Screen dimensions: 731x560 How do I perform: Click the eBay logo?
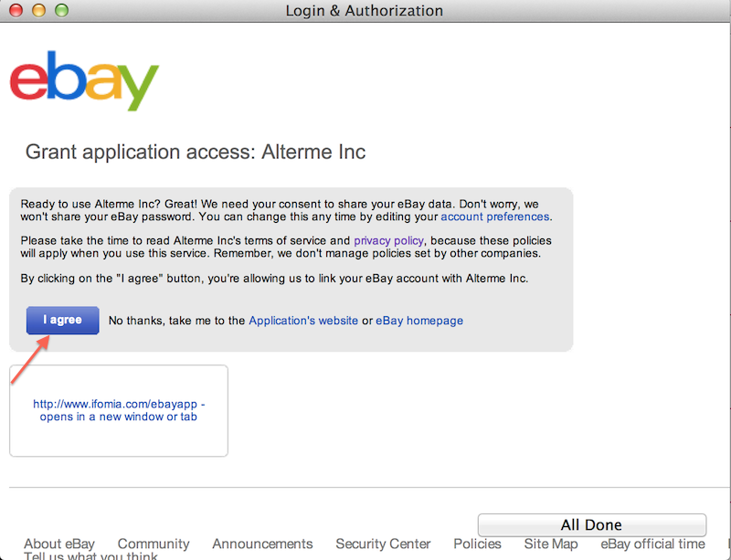(84, 80)
